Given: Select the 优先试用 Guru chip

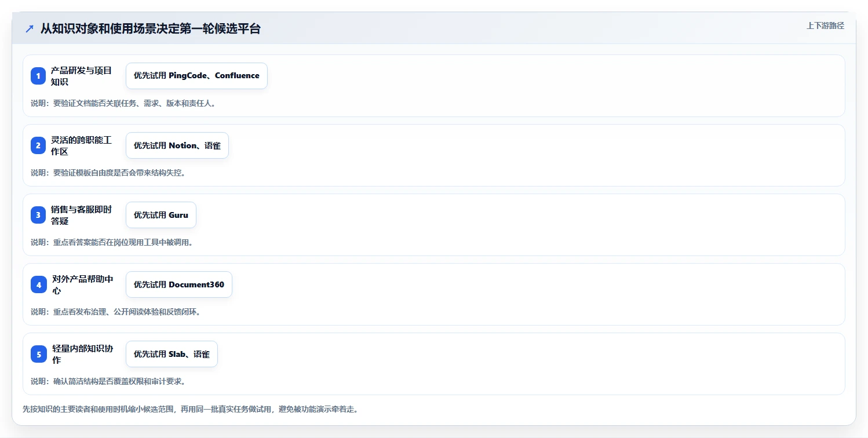Looking at the screenshot, I should click(x=161, y=215).
